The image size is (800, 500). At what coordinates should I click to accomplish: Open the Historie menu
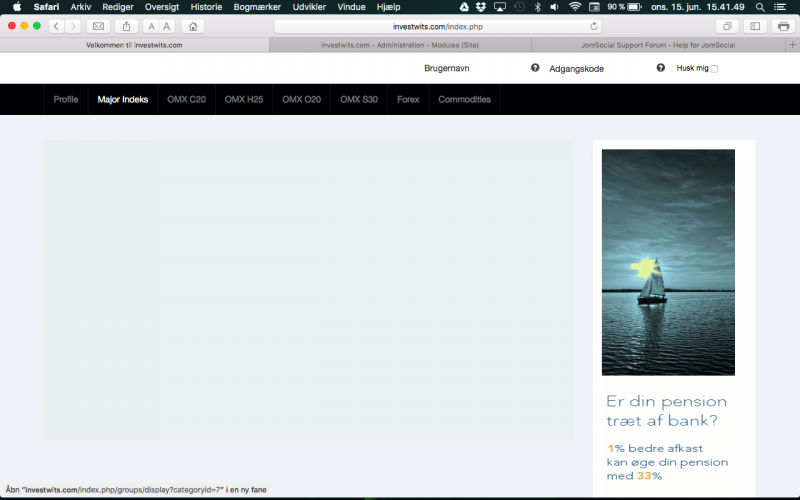point(206,7)
